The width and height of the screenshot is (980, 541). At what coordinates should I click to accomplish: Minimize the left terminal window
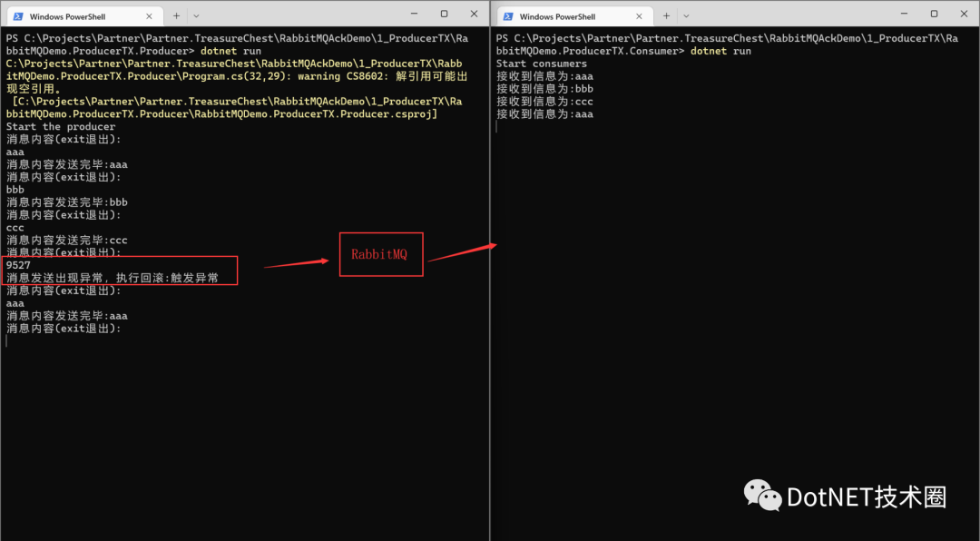(x=415, y=14)
